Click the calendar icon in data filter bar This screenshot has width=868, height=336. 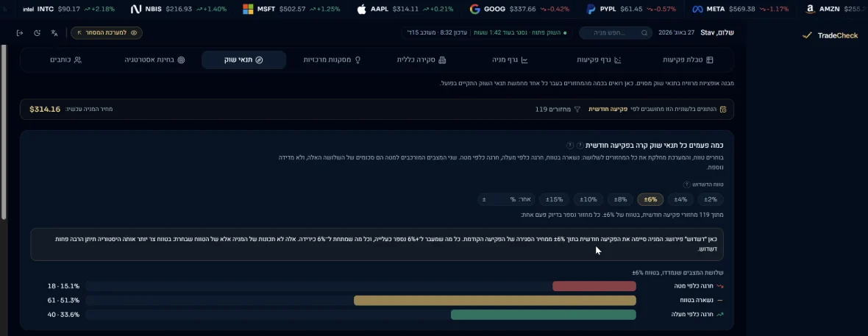pyautogui.click(x=723, y=110)
